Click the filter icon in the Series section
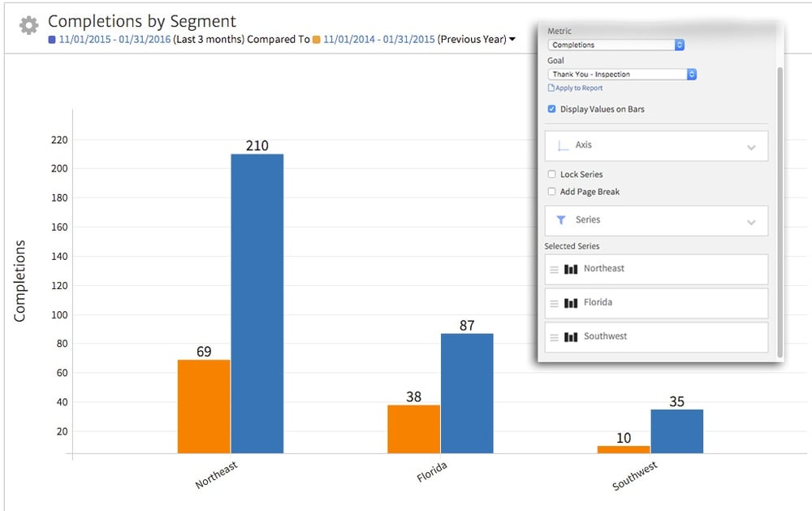Screen dimensions: 812x511 coord(562,219)
